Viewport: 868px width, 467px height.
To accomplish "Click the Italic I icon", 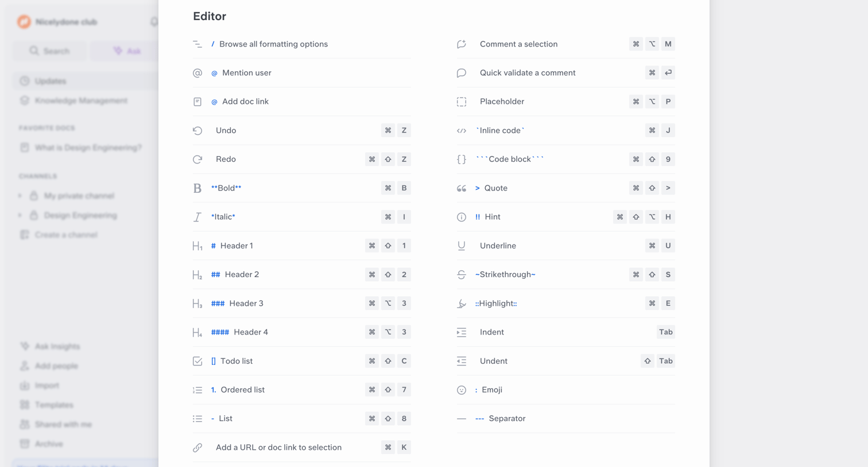I will 197,217.
